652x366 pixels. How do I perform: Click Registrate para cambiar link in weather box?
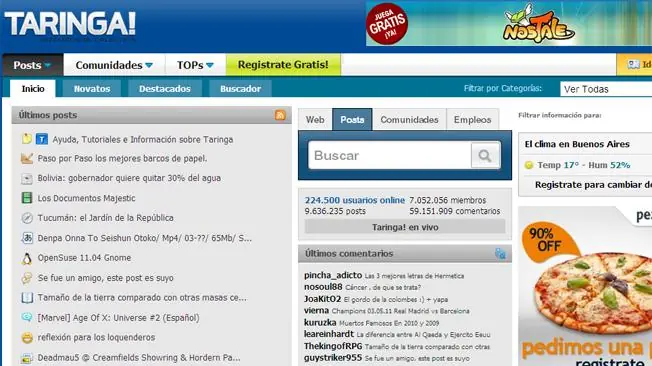coord(593,185)
